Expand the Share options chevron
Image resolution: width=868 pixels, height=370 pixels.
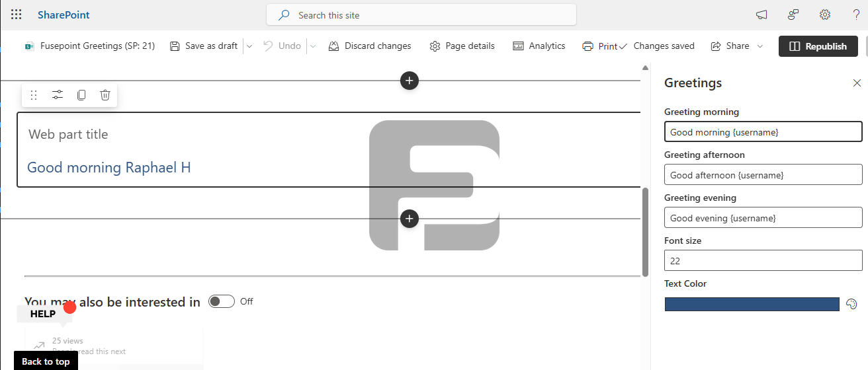[x=760, y=46]
